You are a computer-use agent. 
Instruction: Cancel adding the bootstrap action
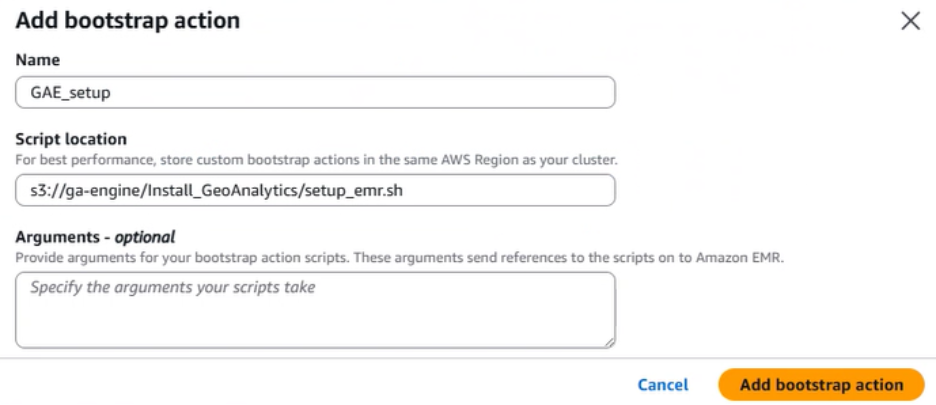click(x=663, y=385)
